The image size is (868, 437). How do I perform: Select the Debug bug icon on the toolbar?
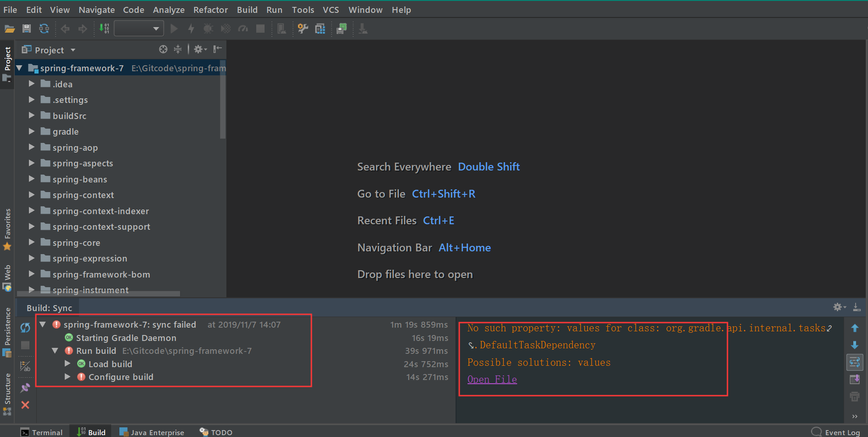tap(208, 28)
